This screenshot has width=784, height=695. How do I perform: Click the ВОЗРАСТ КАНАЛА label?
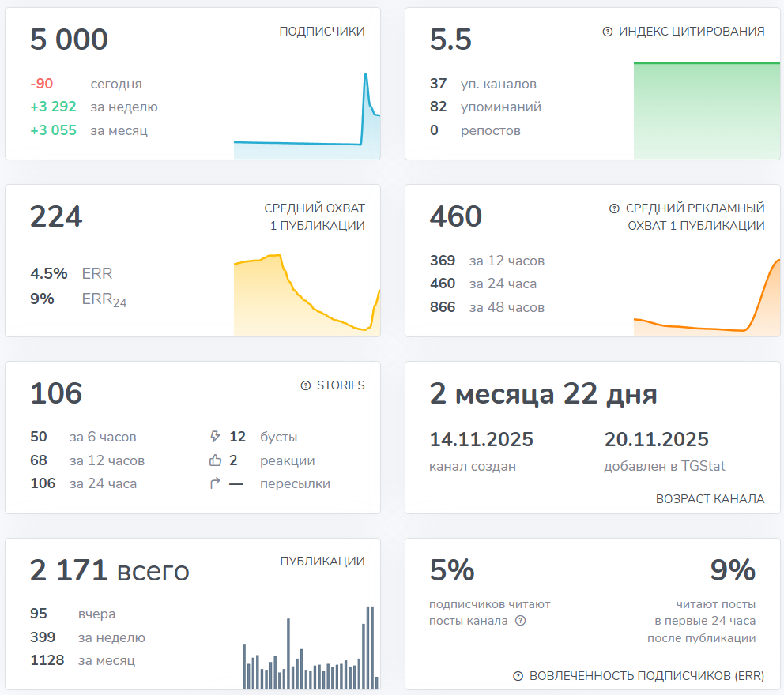coord(710,499)
